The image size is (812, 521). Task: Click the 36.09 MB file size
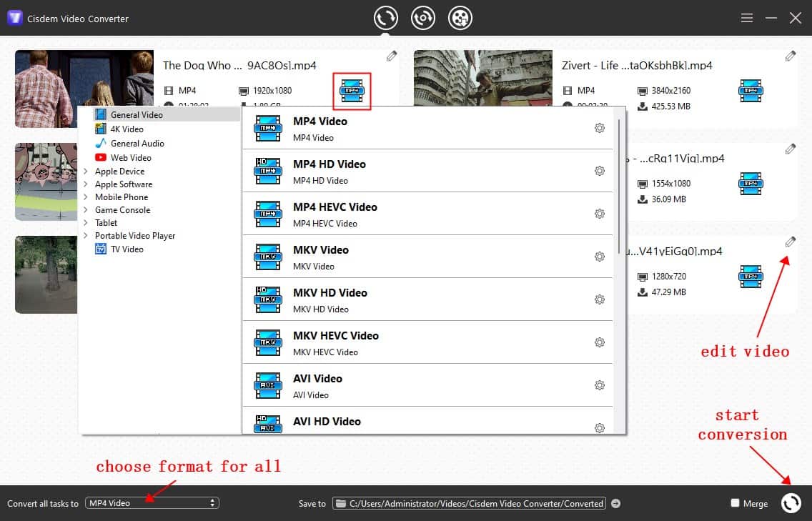[x=668, y=199]
